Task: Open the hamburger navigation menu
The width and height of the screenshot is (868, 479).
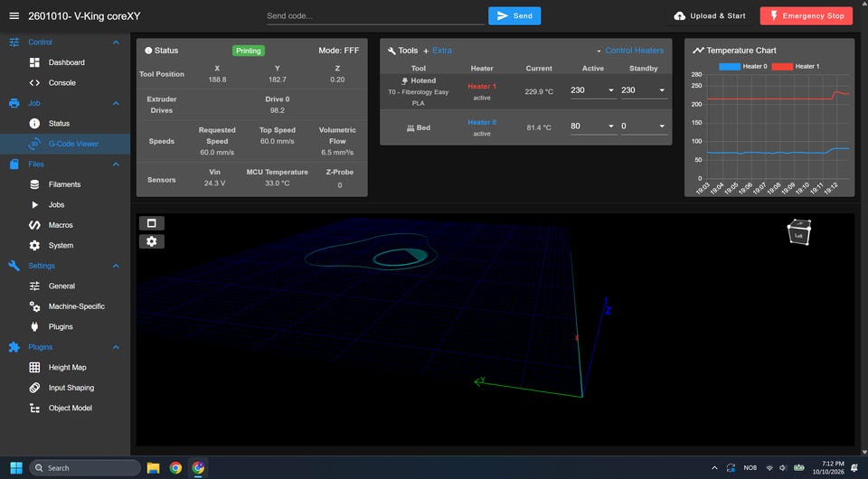Action: (14, 16)
